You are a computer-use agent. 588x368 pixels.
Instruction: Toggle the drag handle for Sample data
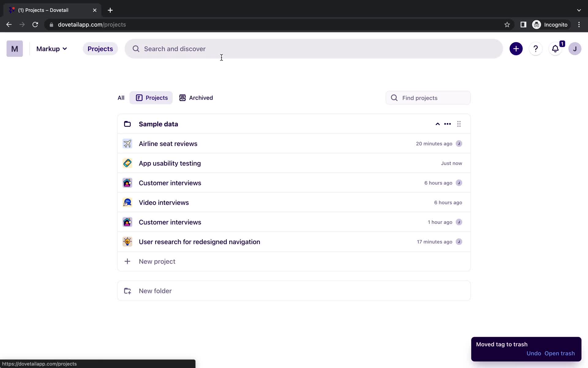pyautogui.click(x=458, y=123)
